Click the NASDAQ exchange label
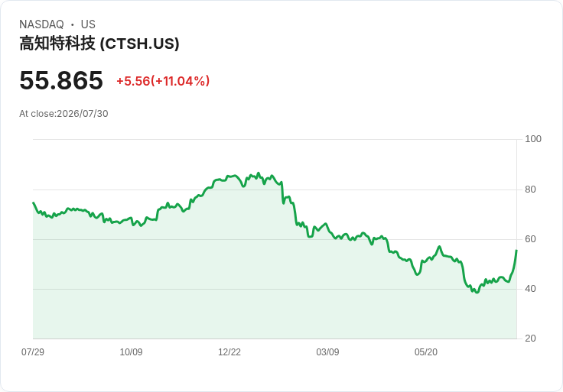Image resolution: width=563 pixels, height=392 pixels. pyautogui.click(x=41, y=24)
